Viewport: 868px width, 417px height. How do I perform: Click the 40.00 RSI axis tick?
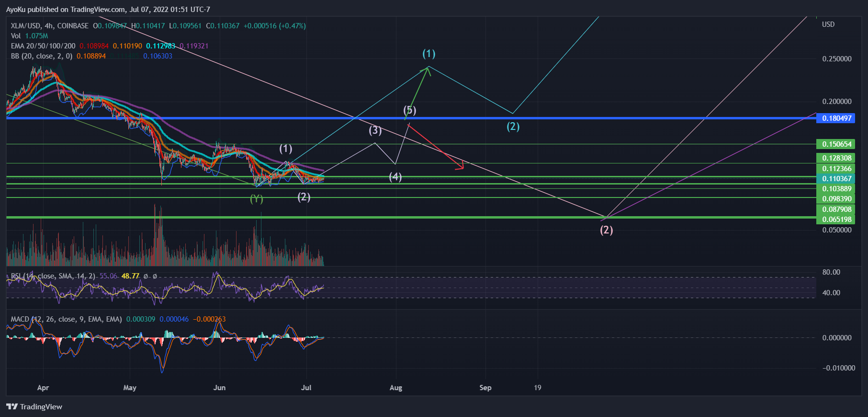coord(831,293)
